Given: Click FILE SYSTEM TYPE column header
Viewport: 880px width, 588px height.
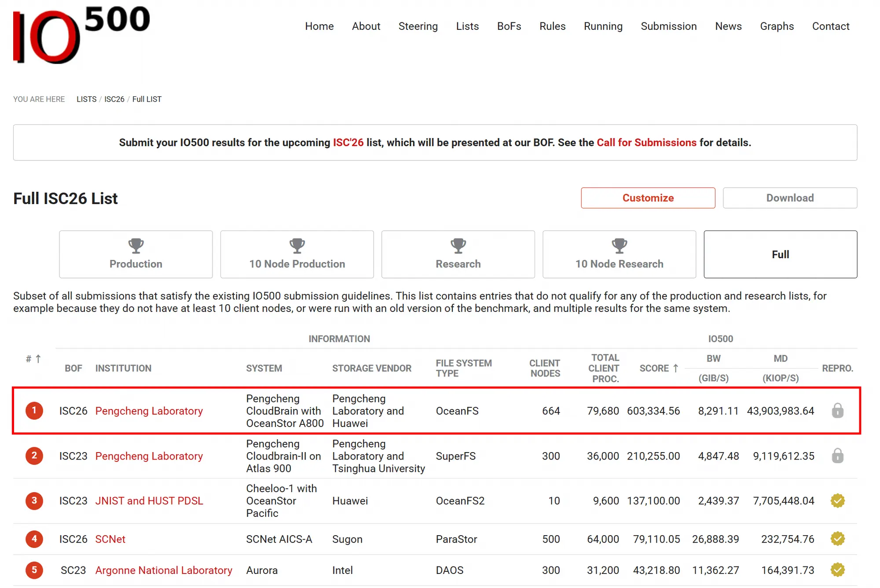Looking at the screenshot, I should pos(464,368).
